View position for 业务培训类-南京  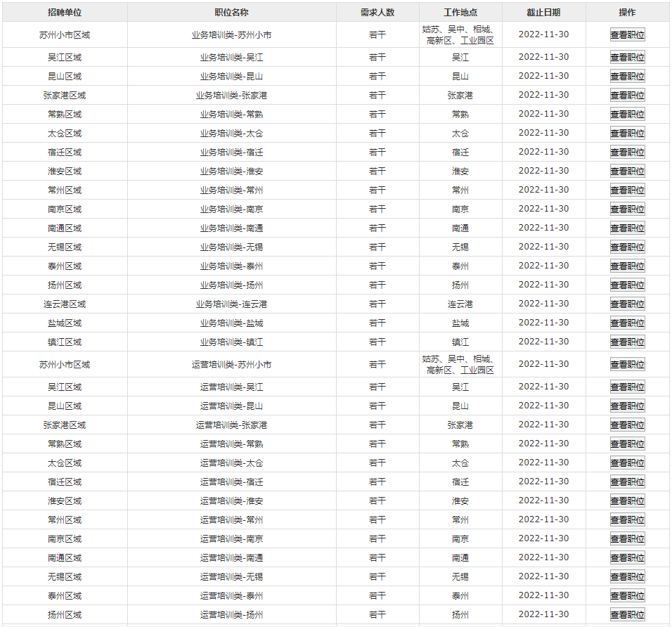pos(628,209)
